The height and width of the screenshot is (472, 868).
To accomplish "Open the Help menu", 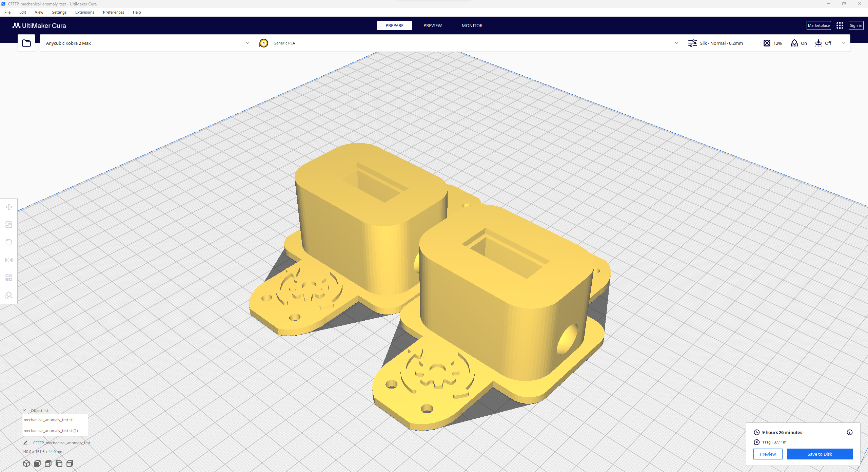I will point(137,12).
